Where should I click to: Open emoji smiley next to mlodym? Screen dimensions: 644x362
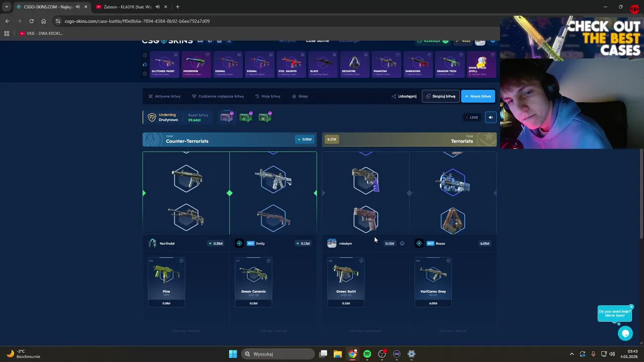[402, 243]
